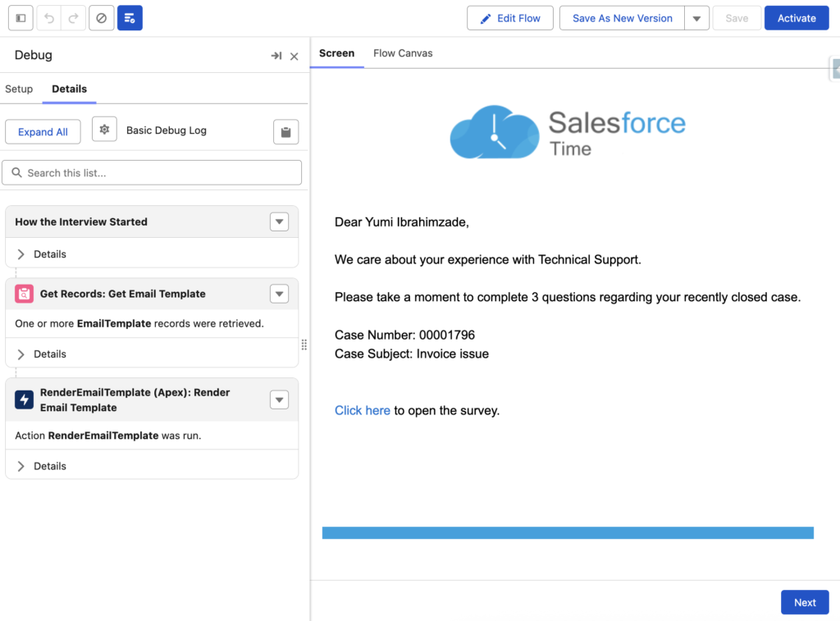This screenshot has width=840, height=621.
Task: Click the blue progress bar below the email
Action: (x=568, y=532)
